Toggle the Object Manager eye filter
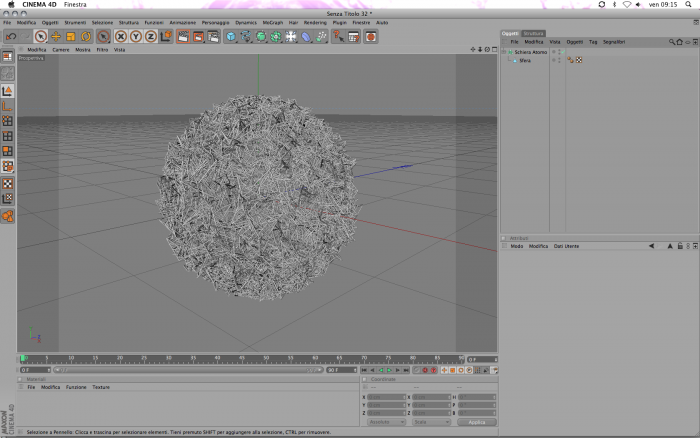700x438 pixels. coord(688,42)
